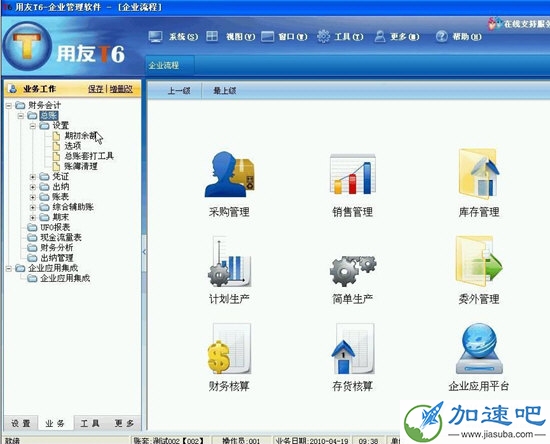The image size is (550, 444).
Task: Open the 采购管理 purchasing module icon
Action: coord(229,174)
